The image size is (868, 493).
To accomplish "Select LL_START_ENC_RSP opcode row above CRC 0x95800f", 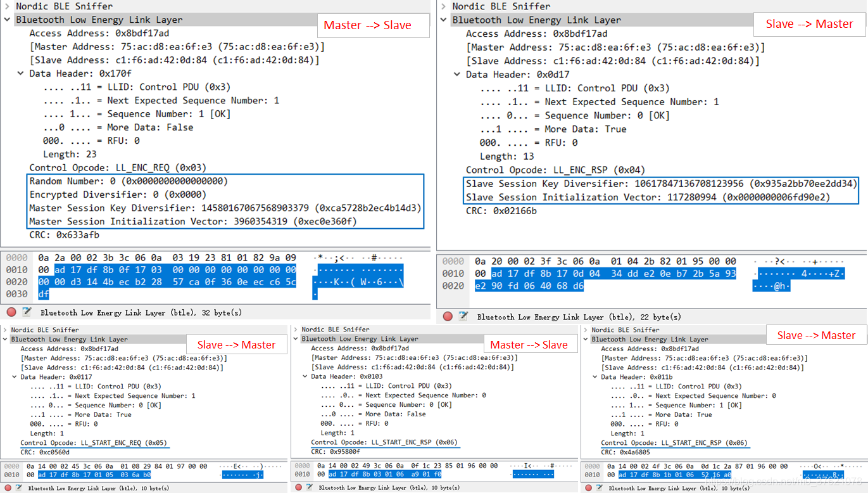I will [384, 442].
